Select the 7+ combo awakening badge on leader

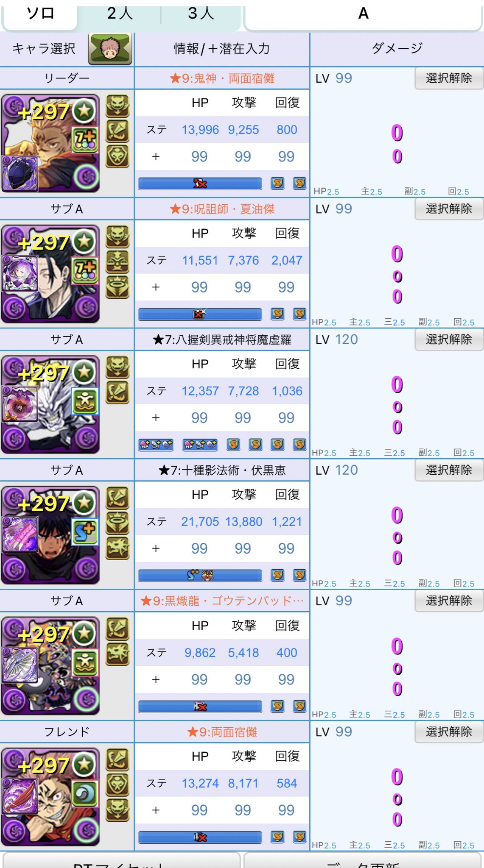(x=85, y=139)
